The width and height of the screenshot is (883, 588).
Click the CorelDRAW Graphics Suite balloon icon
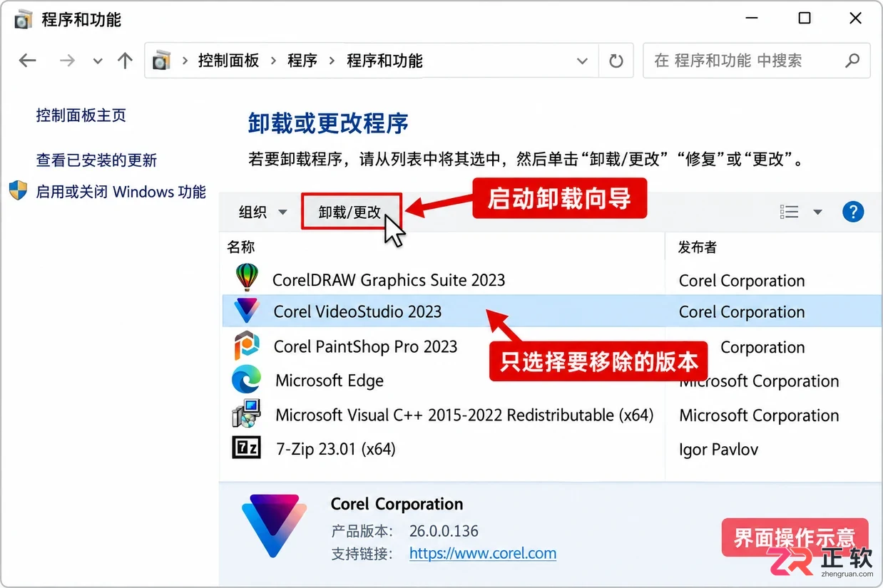[247, 277]
